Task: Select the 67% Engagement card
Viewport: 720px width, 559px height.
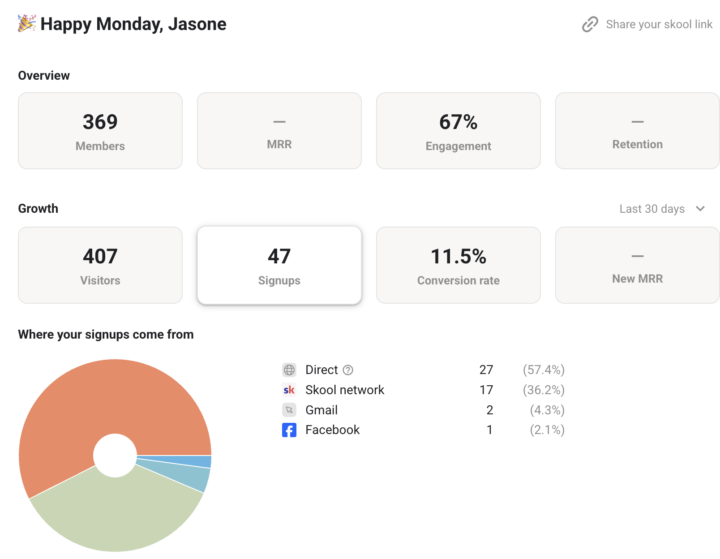Action: point(458,131)
